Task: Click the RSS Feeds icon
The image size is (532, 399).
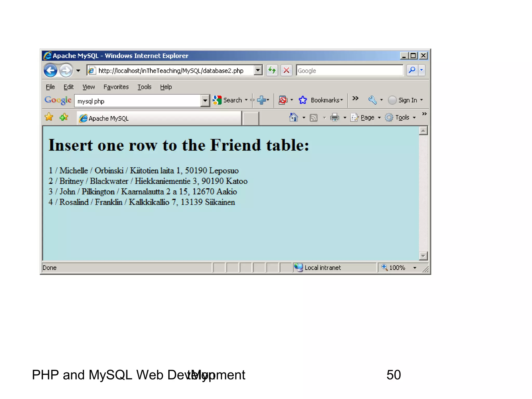Action: click(x=314, y=118)
